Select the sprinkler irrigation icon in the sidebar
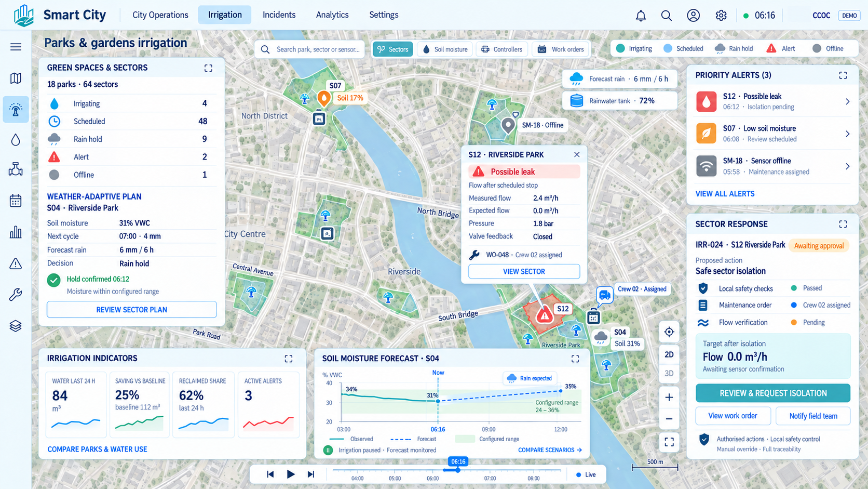This screenshot has width=868, height=489. (x=16, y=109)
